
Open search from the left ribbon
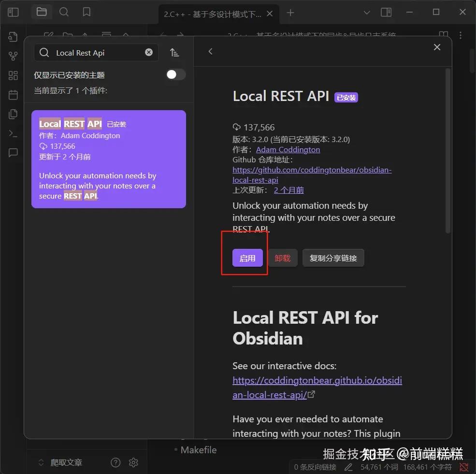64,12
